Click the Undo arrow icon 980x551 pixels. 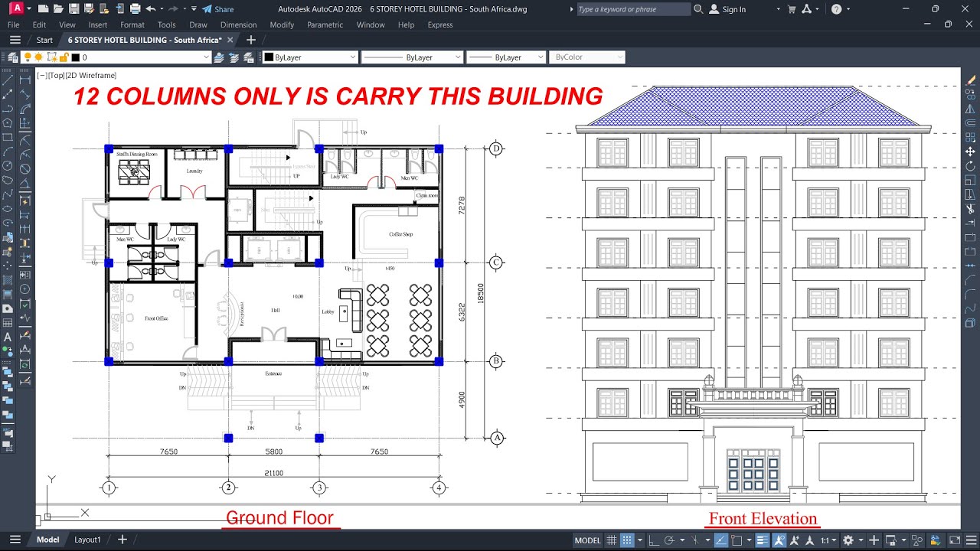pyautogui.click(x=151, y=9)
